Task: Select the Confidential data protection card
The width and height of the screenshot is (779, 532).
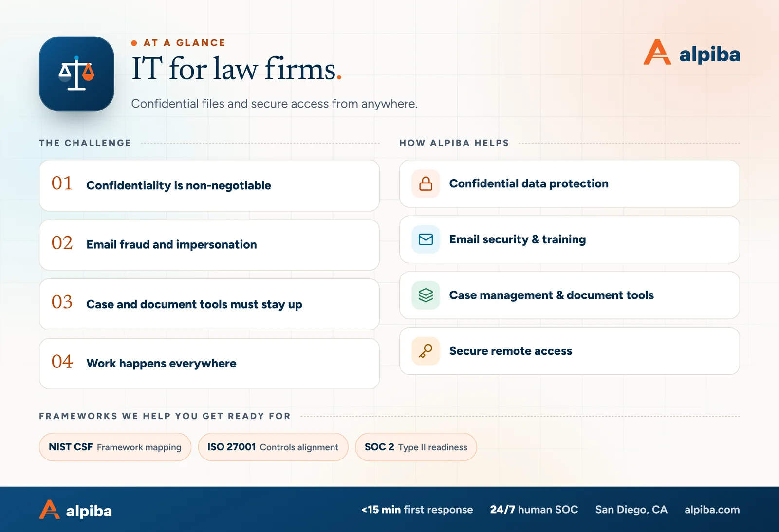Action: (x=570, y=183)
